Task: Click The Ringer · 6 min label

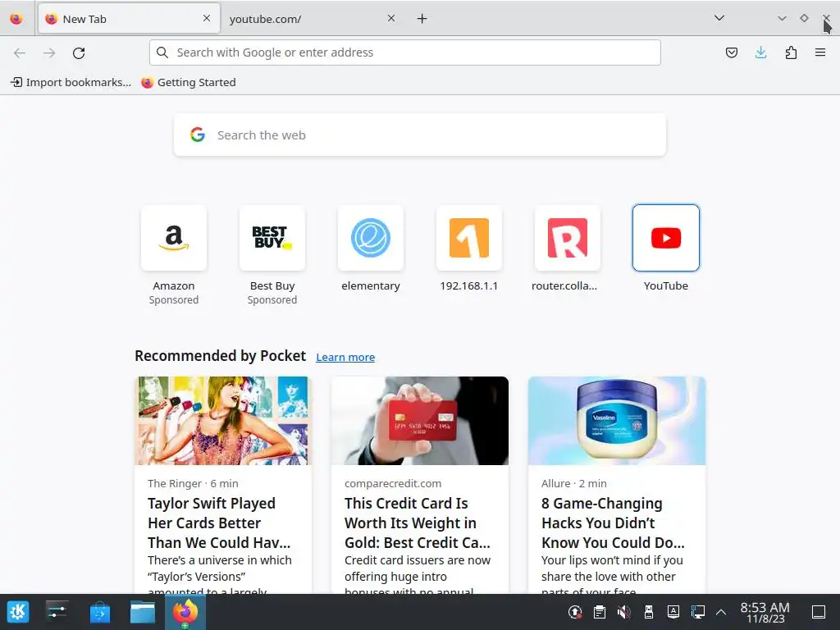Action: [x=193, y=483]
